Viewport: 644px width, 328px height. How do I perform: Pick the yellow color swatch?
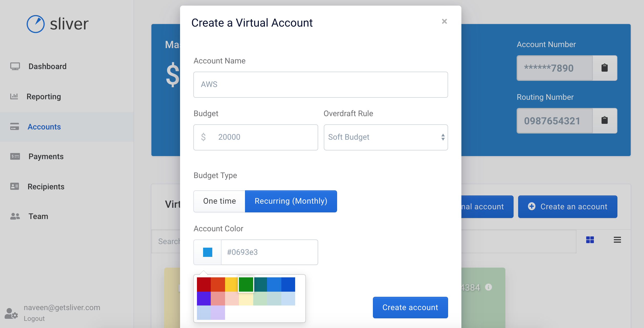(232, 285)
